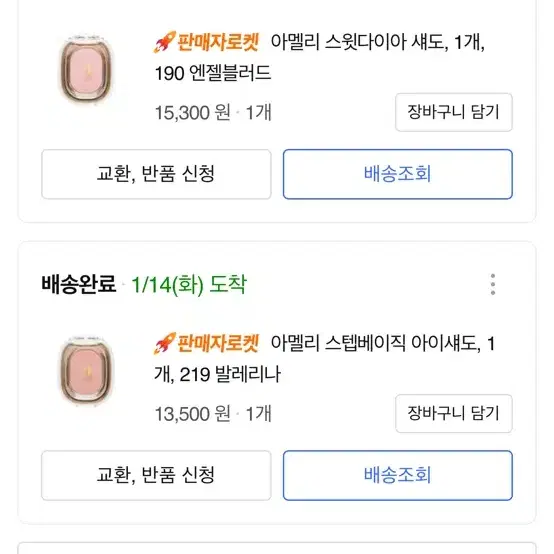Tap the 1/14(화) 도착 arrival text
The height and width of the screenshot is (554, 554).
189,284
